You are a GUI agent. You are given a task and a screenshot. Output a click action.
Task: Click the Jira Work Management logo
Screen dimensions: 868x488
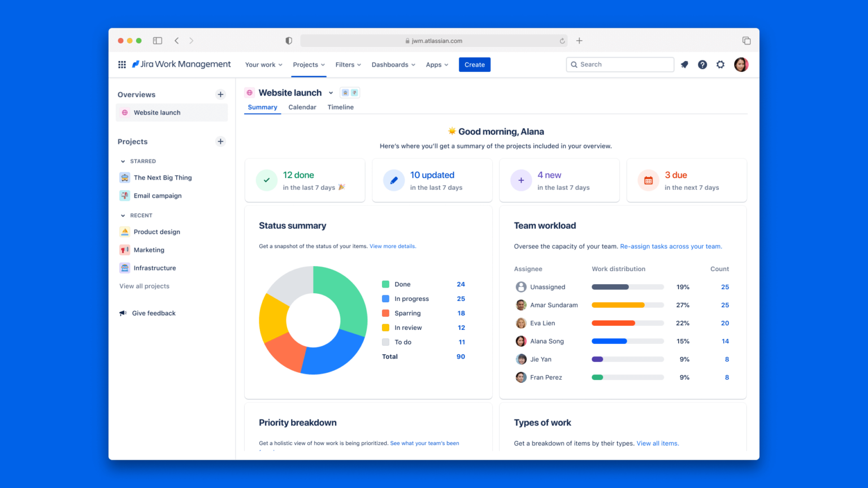(x=181, y=64)
